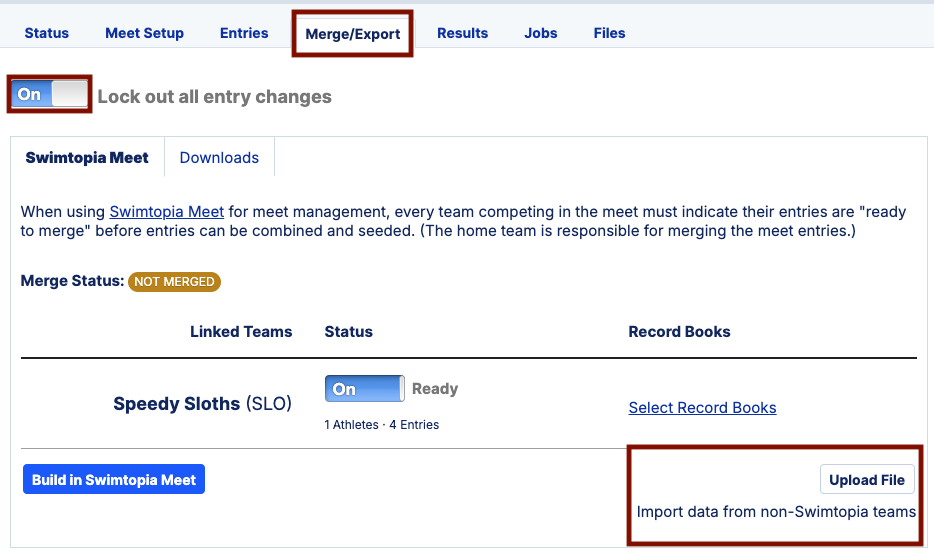Click the Select Record Books link
The height and width of the screenshot is (558, 934).
702,408
